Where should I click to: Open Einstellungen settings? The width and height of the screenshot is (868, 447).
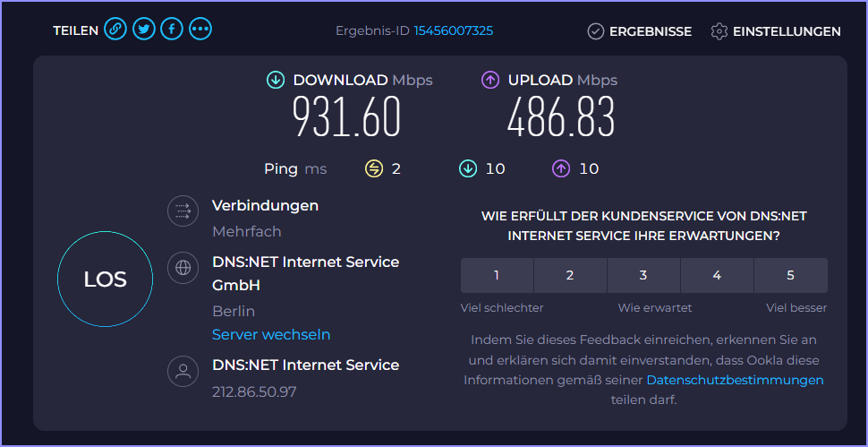click(x=776, y=31)
